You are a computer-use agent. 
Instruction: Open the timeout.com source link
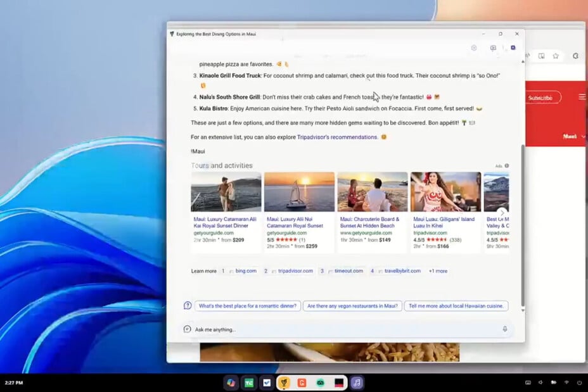click(x=348, y=271)
